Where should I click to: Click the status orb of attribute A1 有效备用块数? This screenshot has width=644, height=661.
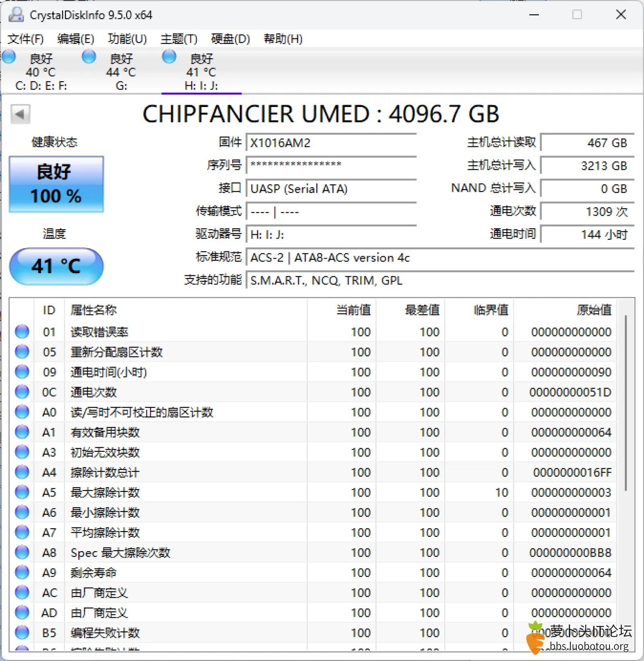click(x=22, y=432)
